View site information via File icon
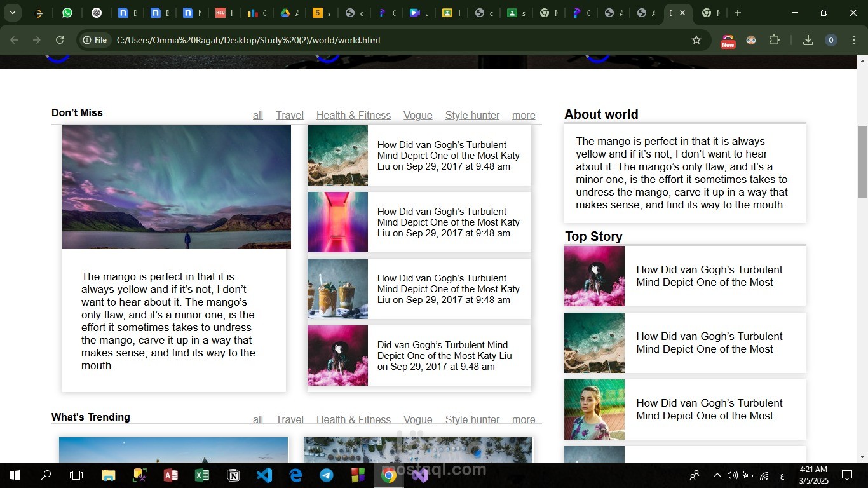The image size is (868, 488). (95, 40)
